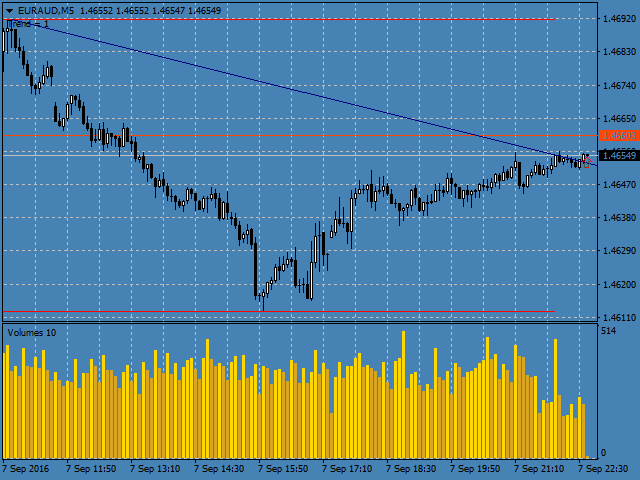Click the '7 Sep 13:10' time label

click(x=155, y=467)
